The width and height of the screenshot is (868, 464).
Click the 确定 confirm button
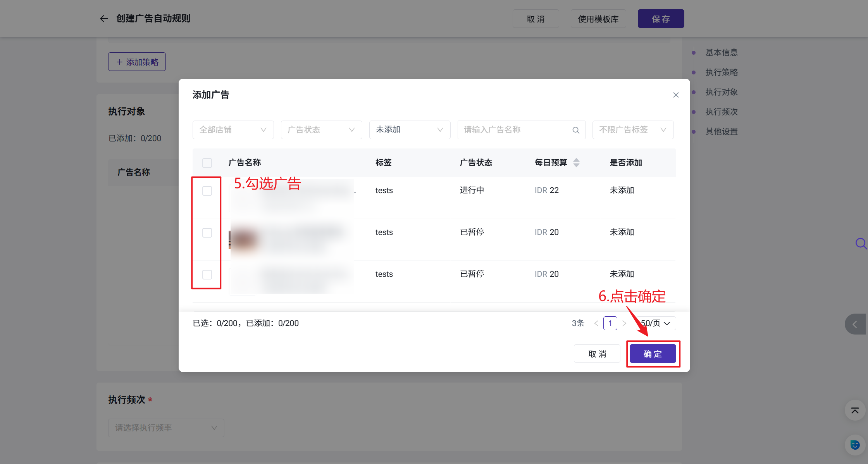click(x=653, y=354)
